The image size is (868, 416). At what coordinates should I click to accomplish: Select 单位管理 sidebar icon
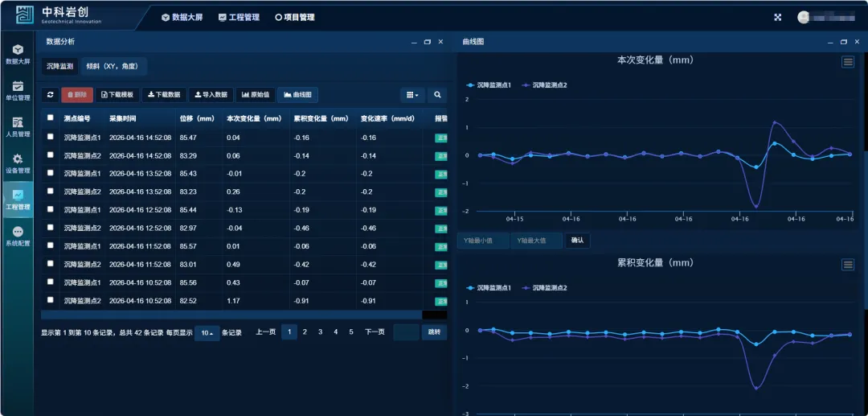tap(18, 91)
